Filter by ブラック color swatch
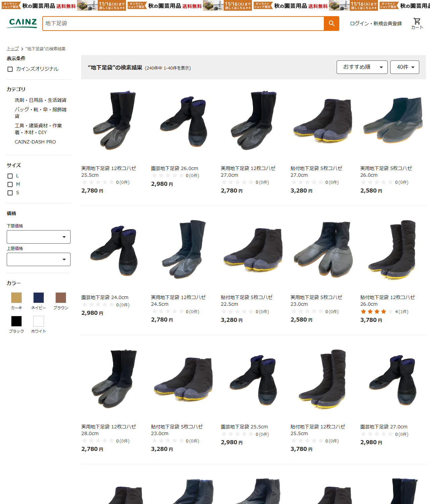This screenshot has width=430, height=504. click(x=16, y=321)
